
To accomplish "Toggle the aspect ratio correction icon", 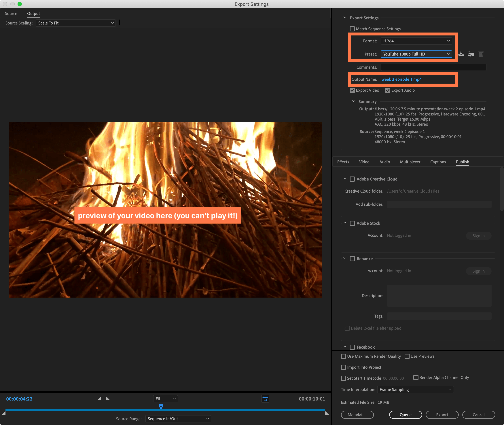I will (265, 399).
